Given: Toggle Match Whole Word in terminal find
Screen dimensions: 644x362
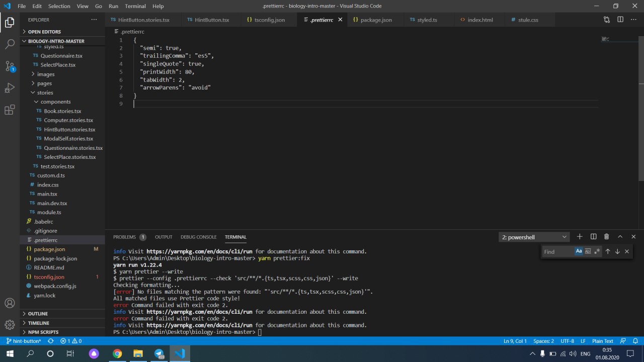Looking at the screenshot, I should 588,251.
